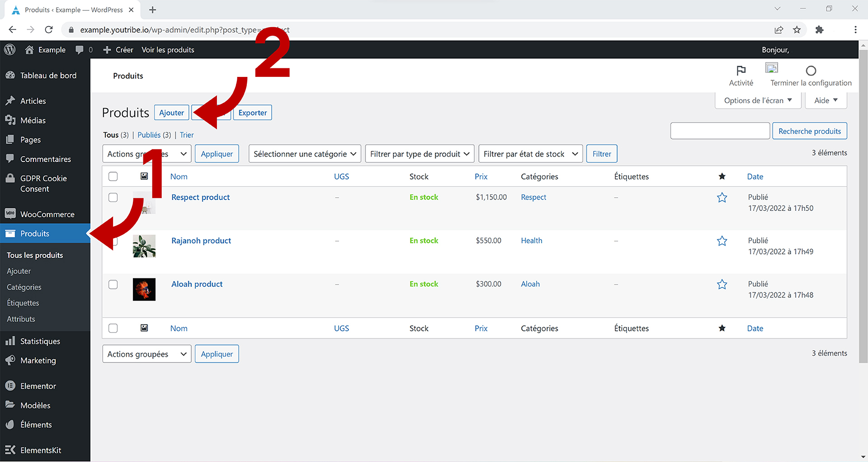
Task: Click the WordPress logo in admin bar
Action: pyautogui.click(x=10, y=50)
